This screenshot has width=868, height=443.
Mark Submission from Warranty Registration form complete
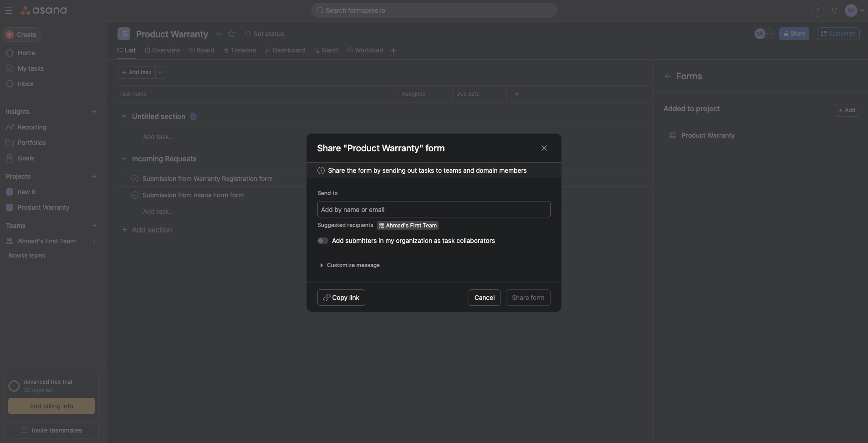[x=134, y=179]
